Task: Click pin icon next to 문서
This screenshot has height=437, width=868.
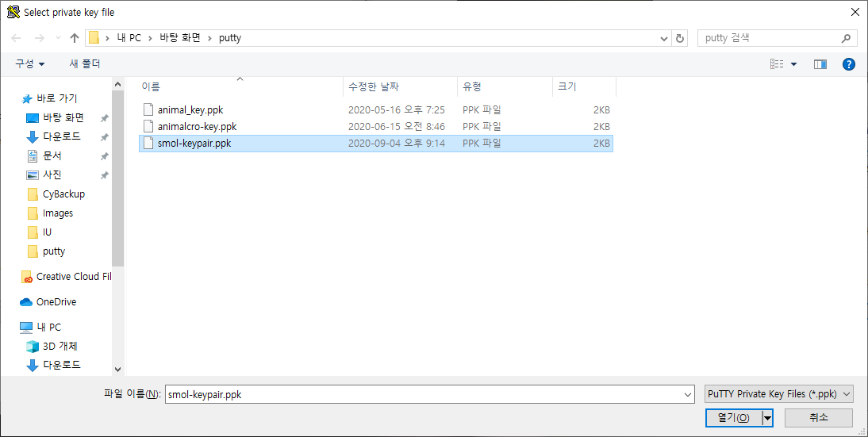Action: pyautogui.click(x=104, y=156)
